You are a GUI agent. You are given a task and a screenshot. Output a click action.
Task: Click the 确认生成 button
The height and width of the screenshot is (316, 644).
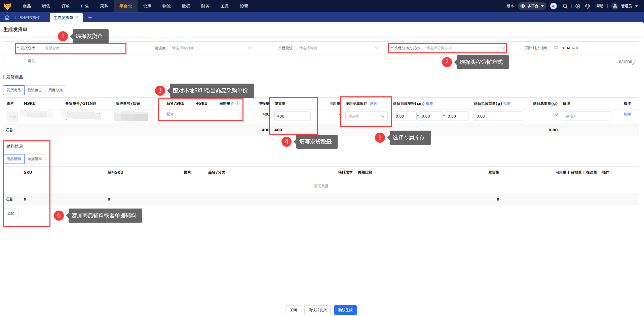345,310
